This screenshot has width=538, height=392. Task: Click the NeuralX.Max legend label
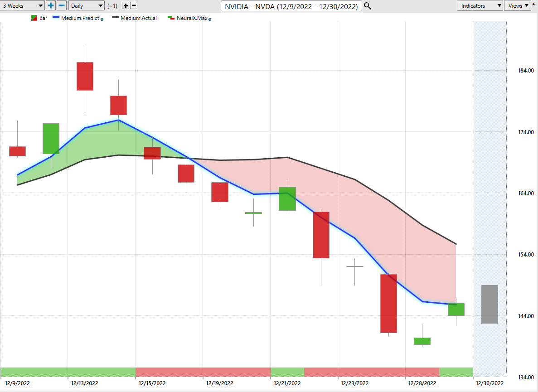coord(192,18)
